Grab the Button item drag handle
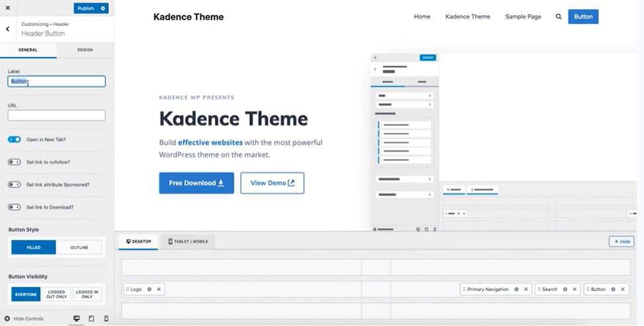Viewport: 644px width, 326px height. (x=588, y=290)
